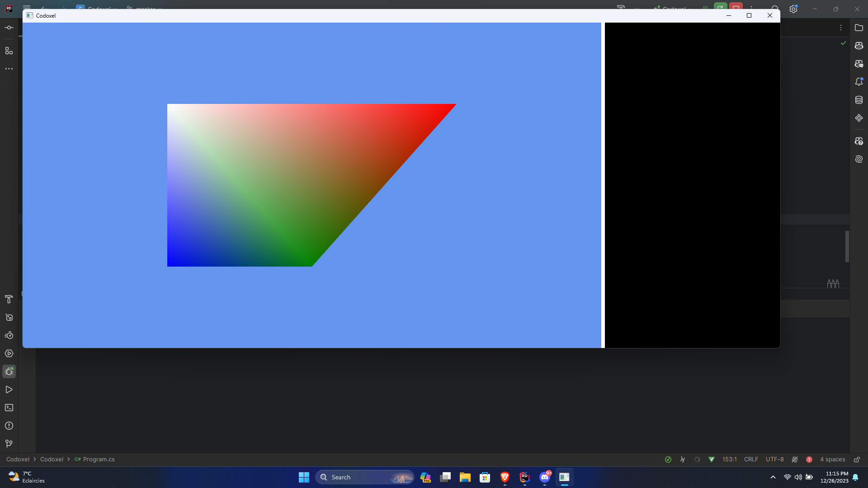
Task: Click the 4 spaces indentation setting
Action: 832,459
